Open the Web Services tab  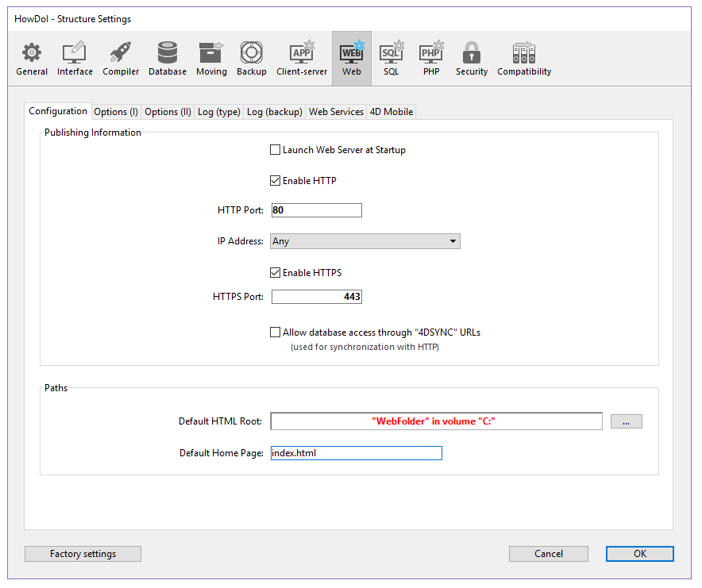tap(336, 112)
